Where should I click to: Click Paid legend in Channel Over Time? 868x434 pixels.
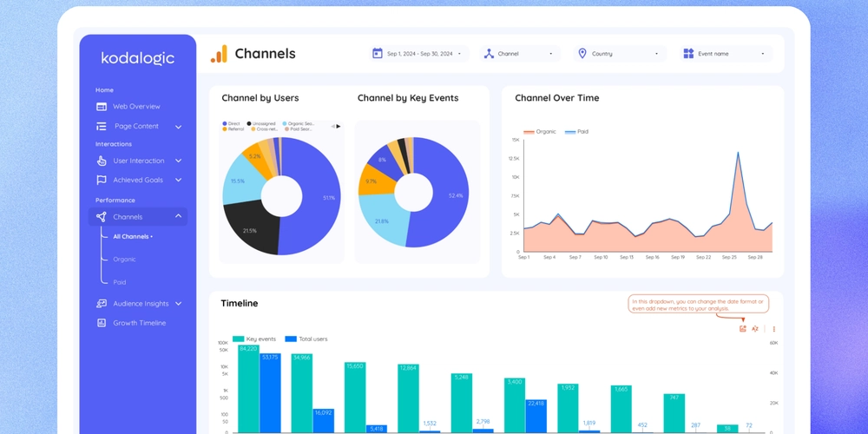(x=577, y=132)
